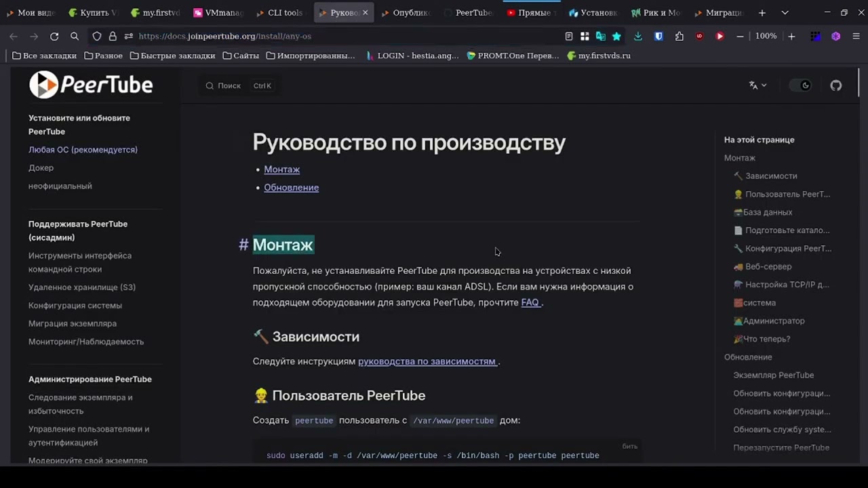868x488 pixels.
Task: Open Конфигурация системы sidebar page
Action: [x=75, y=306]
